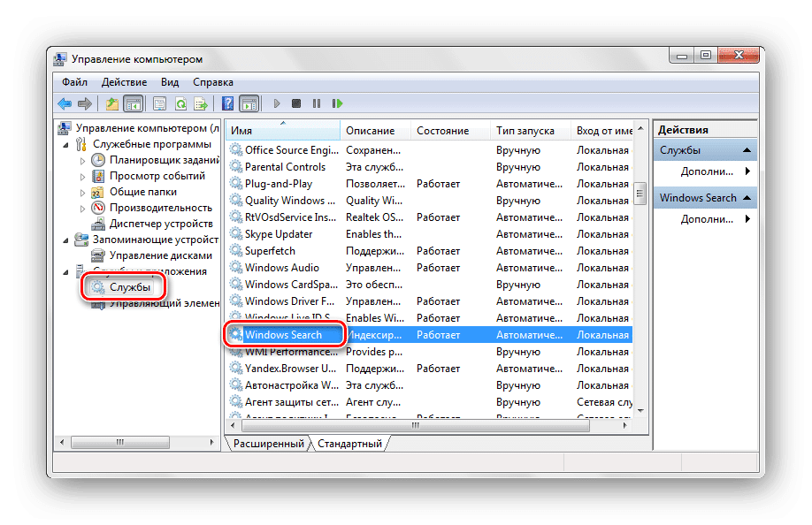Click scroll-down arrow of services list
The image size is (812, 525).
[x=640, y=411]
